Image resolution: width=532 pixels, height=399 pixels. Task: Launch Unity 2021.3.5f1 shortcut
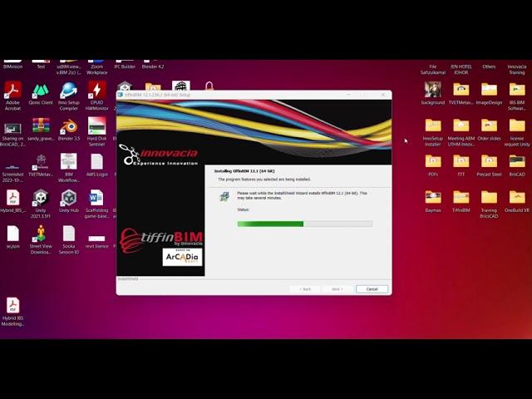[41, 204]
